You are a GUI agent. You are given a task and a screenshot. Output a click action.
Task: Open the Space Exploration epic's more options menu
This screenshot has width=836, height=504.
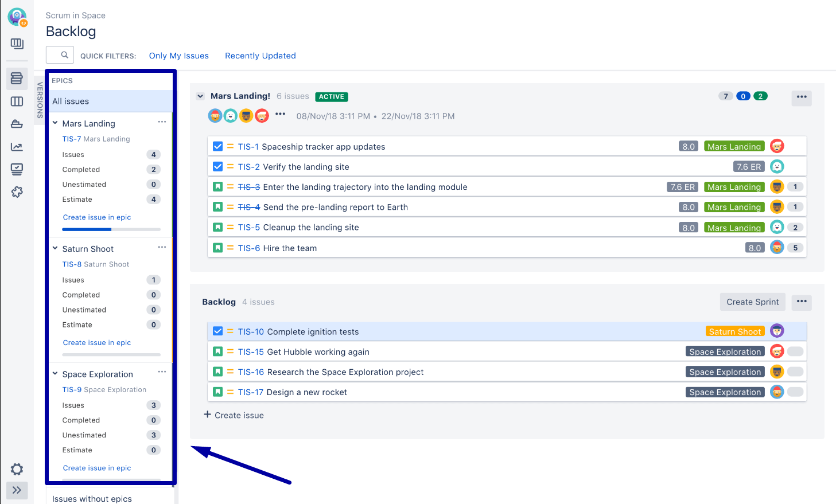click(x=162, y=372)
